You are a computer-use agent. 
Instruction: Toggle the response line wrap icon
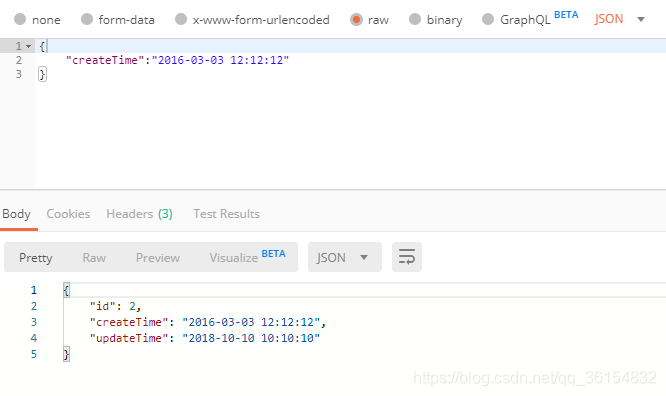click(x=406, y=257)
